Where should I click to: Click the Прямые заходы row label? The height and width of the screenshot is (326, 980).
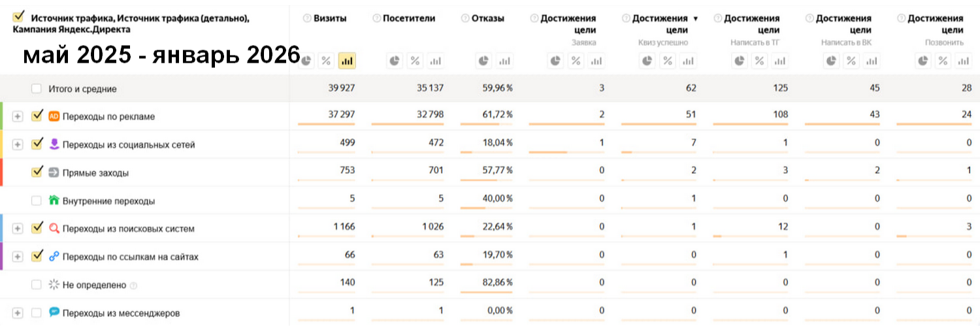tap(95, 173)
